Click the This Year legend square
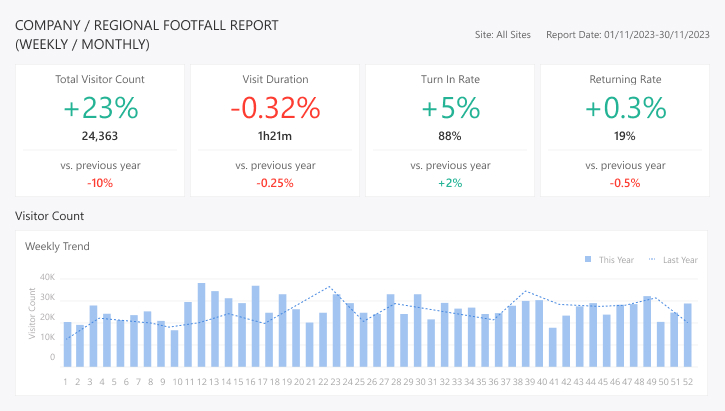Screen dimensions: 725x411 pos(588,259)
